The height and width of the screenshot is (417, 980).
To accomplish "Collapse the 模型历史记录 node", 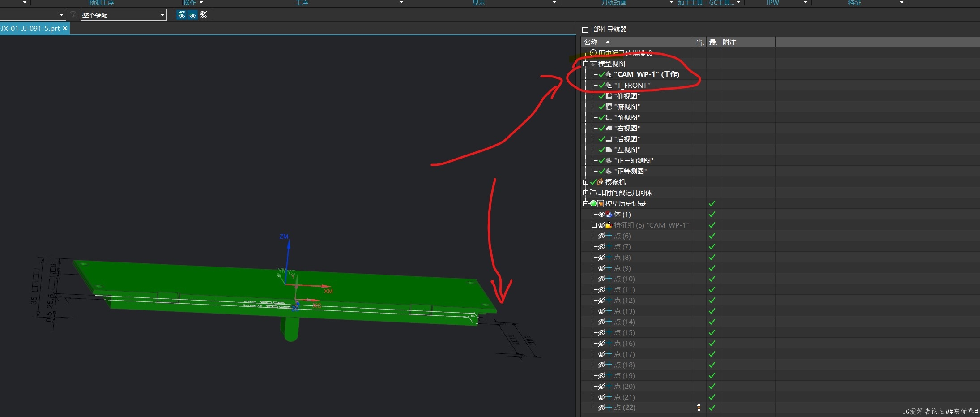I will click(585, 203).
